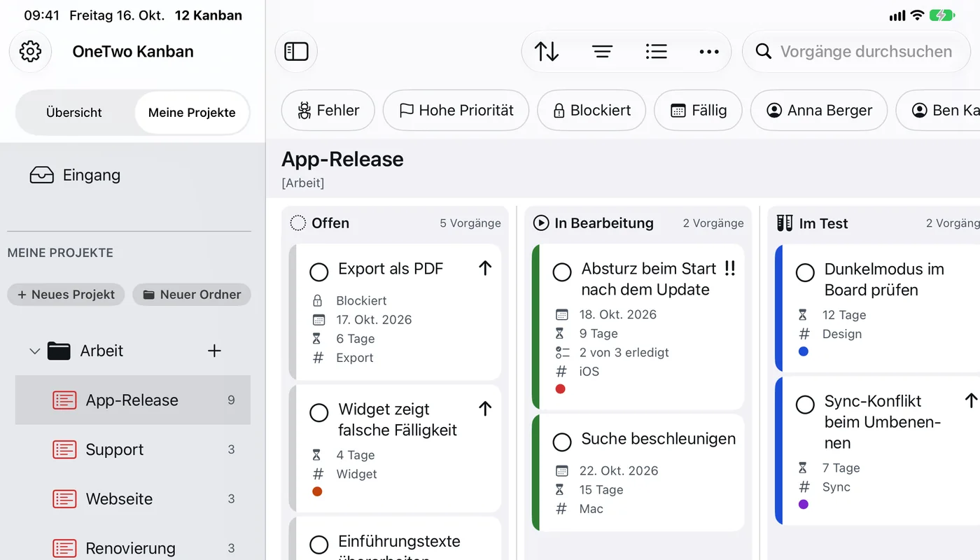The width and height of the screenshot is (980, 560).
Task: Focus the Vorgänge durchsuchen search field
Action: click(857, 51)
